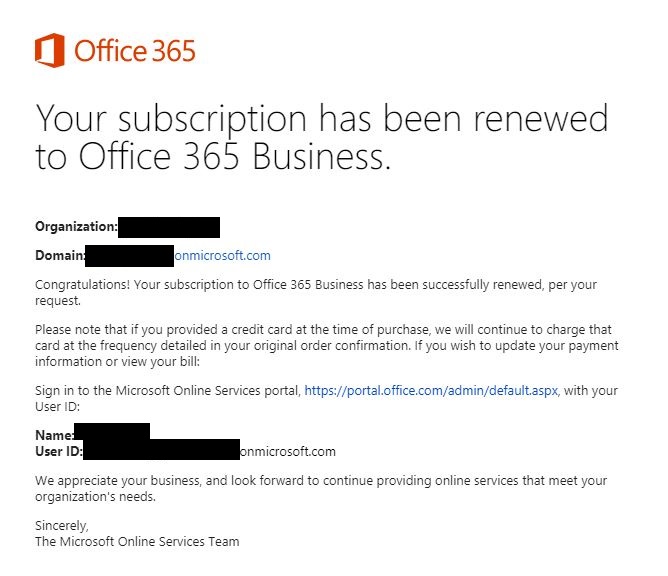The height and width of the screenshot is (576, 668).
Task: Click the 'We appreciate your business' paragraph
Action: 321,488
